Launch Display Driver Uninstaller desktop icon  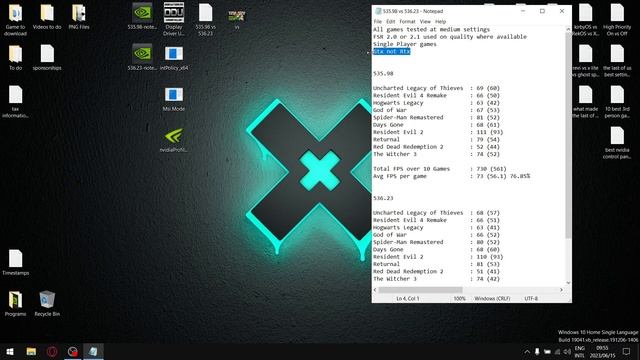tap(174, 20)
